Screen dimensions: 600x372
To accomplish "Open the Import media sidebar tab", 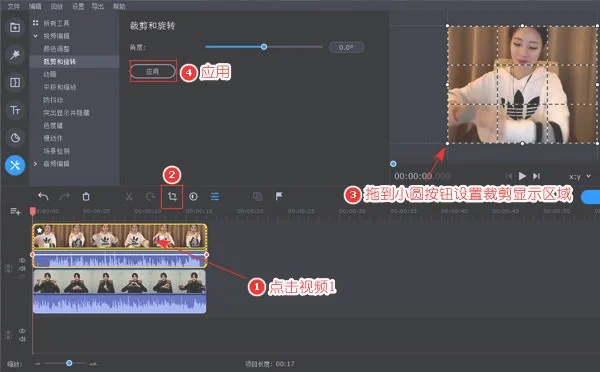I will 15,27.
